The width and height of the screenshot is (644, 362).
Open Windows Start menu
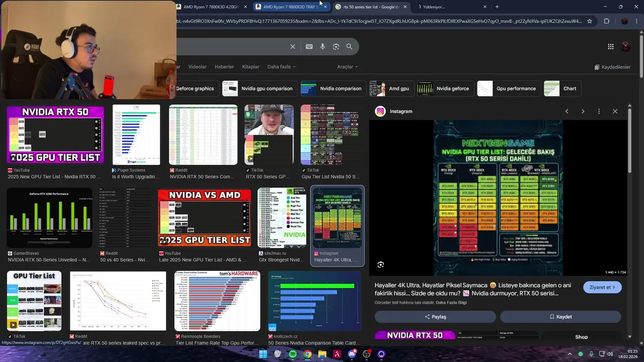coord(263,354)
